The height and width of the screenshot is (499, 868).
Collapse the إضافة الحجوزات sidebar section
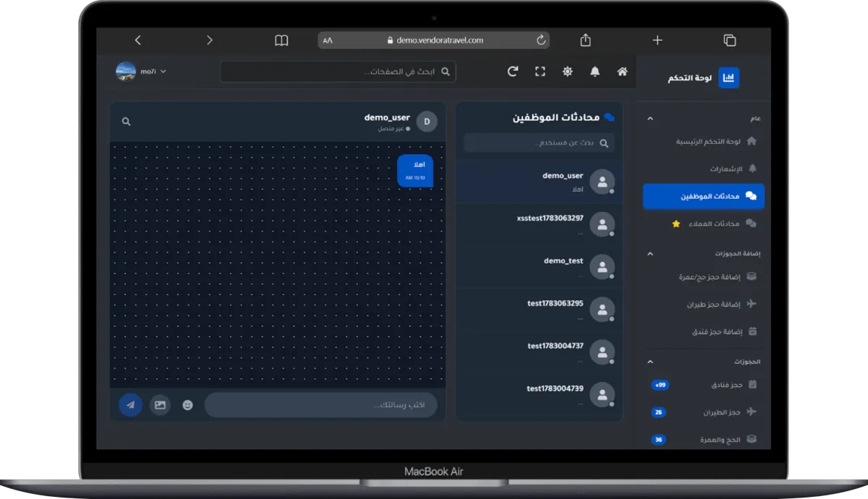point(650,254)
